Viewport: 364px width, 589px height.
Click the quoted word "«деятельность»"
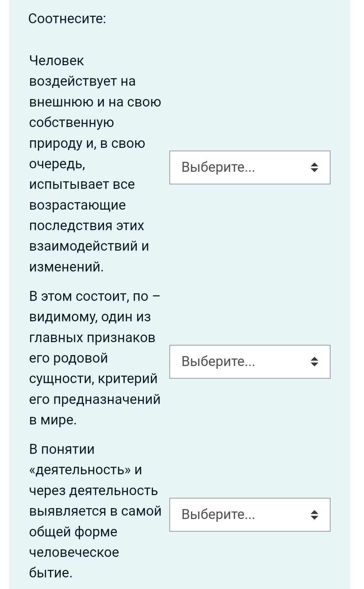click(x=80, y=470)
